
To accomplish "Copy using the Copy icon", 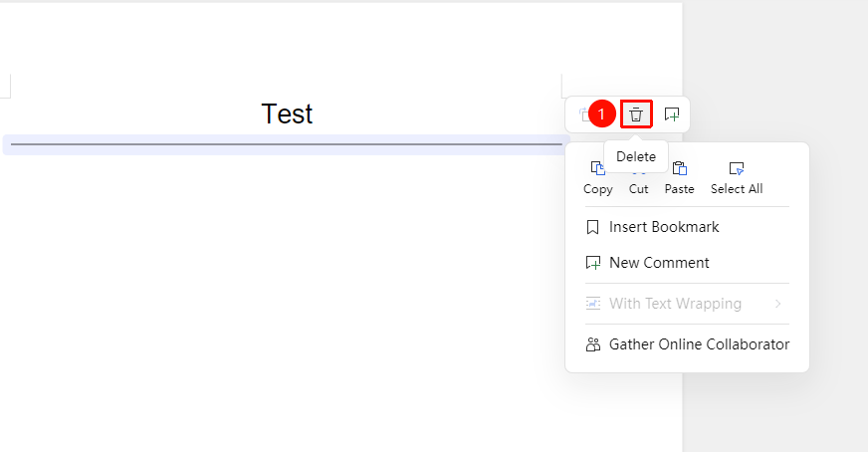I will pyautogui.click(x=598, y=168).
